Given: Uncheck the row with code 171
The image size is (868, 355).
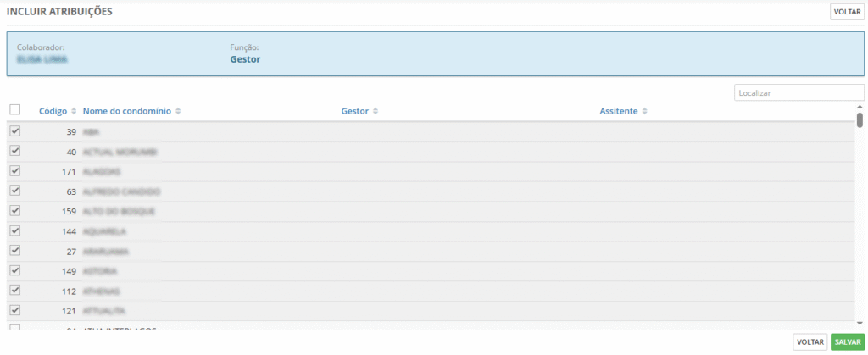Looking at the screenshot, I should [15, 171].
